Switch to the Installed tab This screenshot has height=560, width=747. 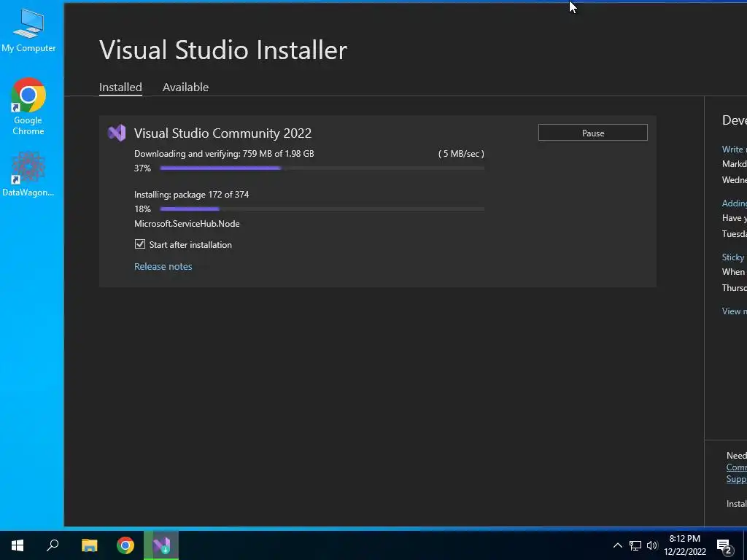click(120, 87)
